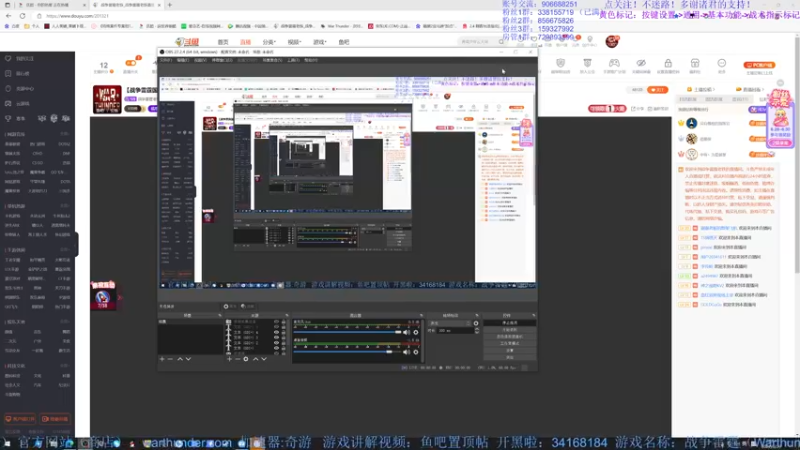Click the orange PC客户端 button

(759, 65)
